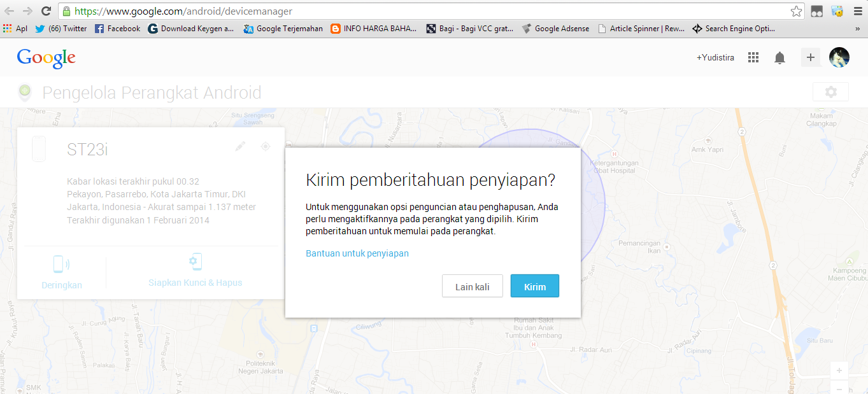Click the device manager location pin icon
Screen dimensions: 868x394
(25, 92)
